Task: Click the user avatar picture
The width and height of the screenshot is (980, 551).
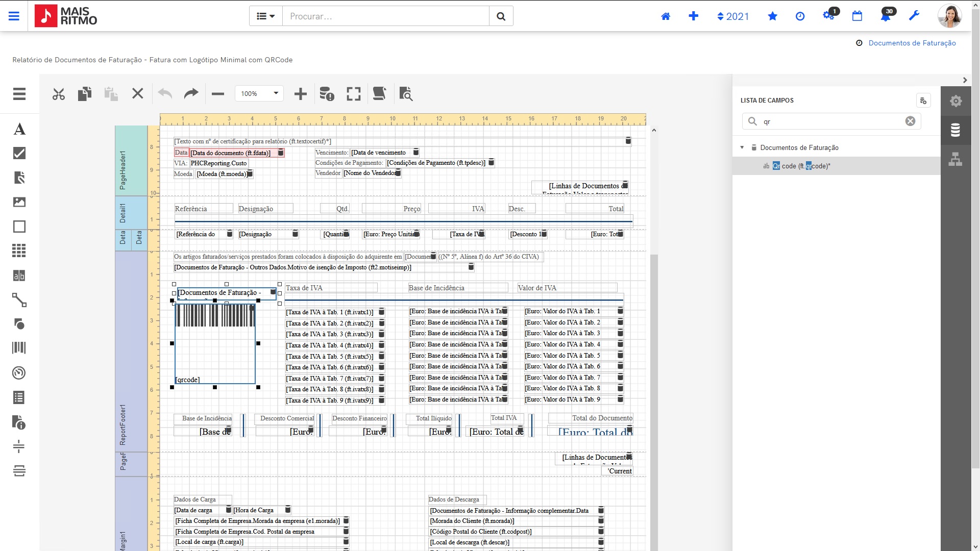Action: [949, 16]
